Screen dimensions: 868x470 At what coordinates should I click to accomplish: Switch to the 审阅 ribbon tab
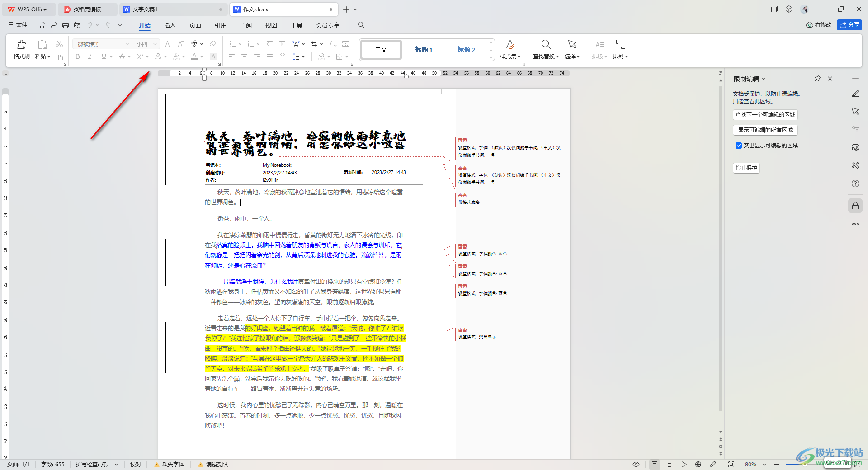point(246,25)
